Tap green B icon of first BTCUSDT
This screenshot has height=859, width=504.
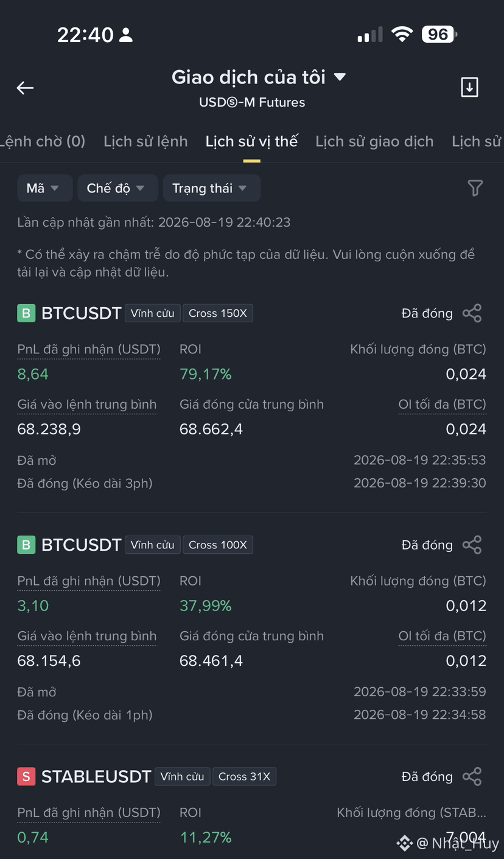[x=26, y=313]
